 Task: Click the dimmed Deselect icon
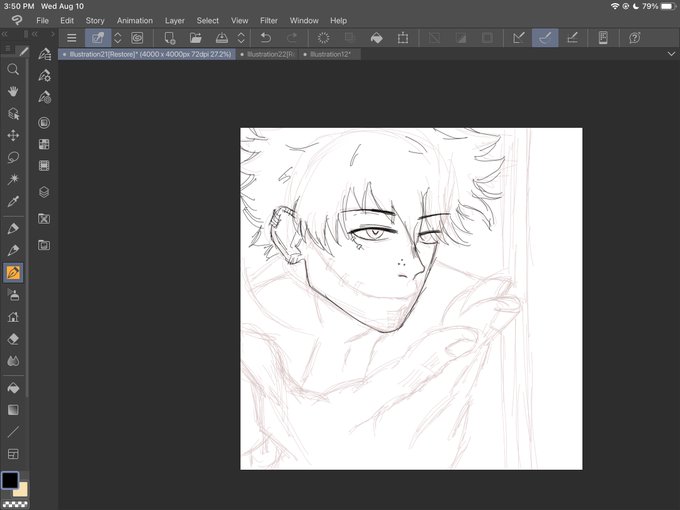(434, 38)
